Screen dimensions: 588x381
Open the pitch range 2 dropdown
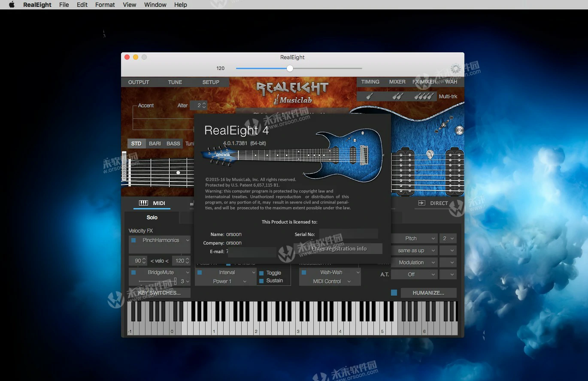[448, 239]
